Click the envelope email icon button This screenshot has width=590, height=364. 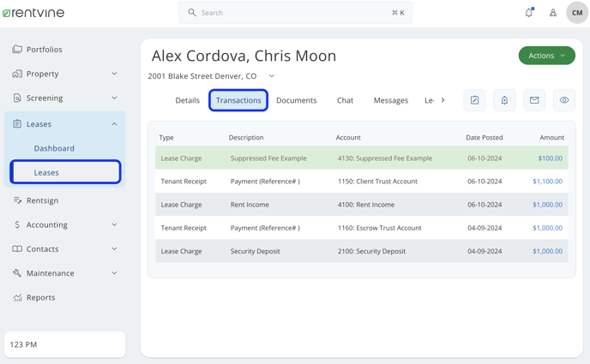tap(534, 100)
